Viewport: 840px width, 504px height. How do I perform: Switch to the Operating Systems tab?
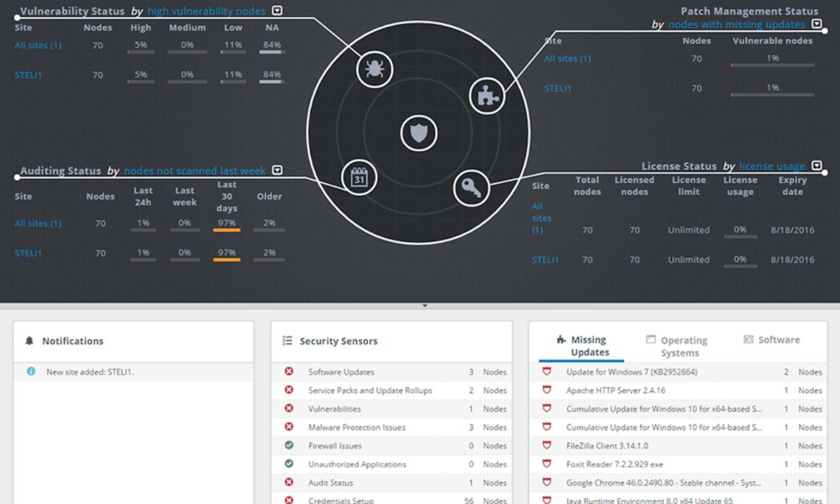(676, 346)
